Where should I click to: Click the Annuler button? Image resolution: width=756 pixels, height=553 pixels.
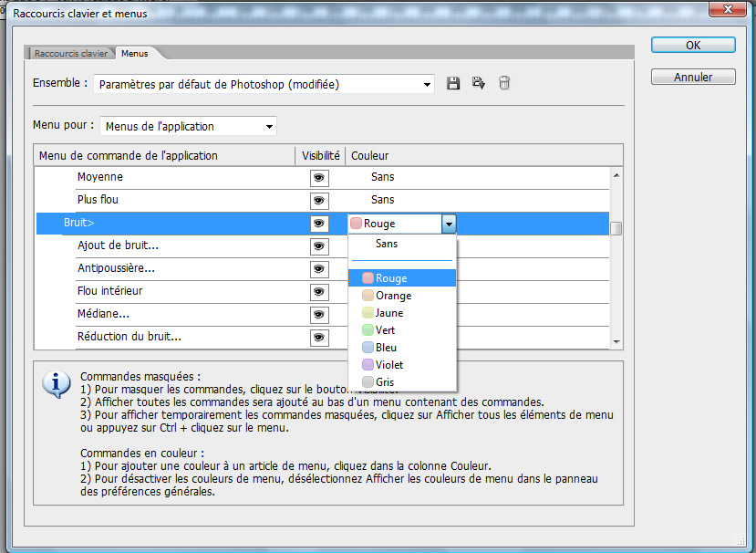coord(693,78)
